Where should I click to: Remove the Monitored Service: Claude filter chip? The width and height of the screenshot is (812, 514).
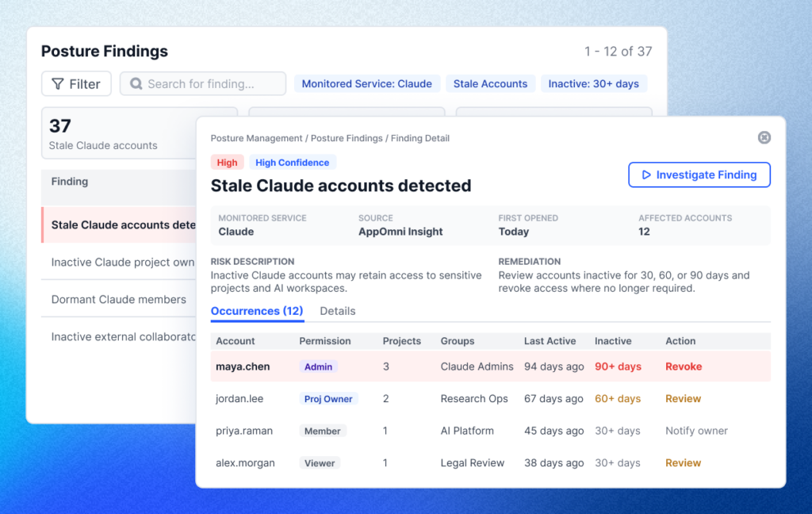366,84
